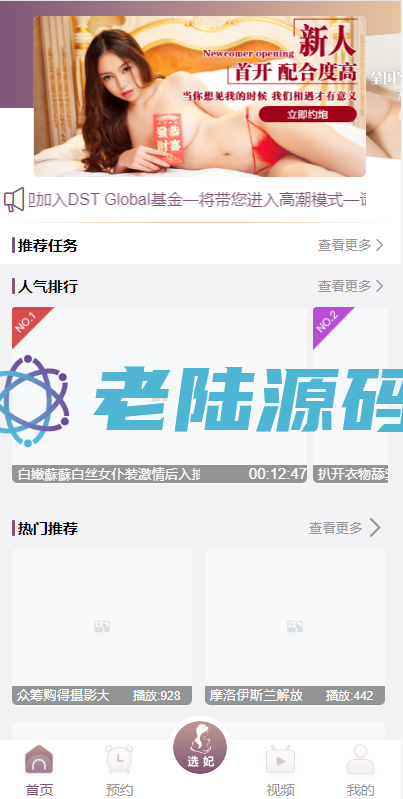This screenshot has width=403, height=799.
Task: Click the 人气排行 section heading
Action: [x=47, y=286]
